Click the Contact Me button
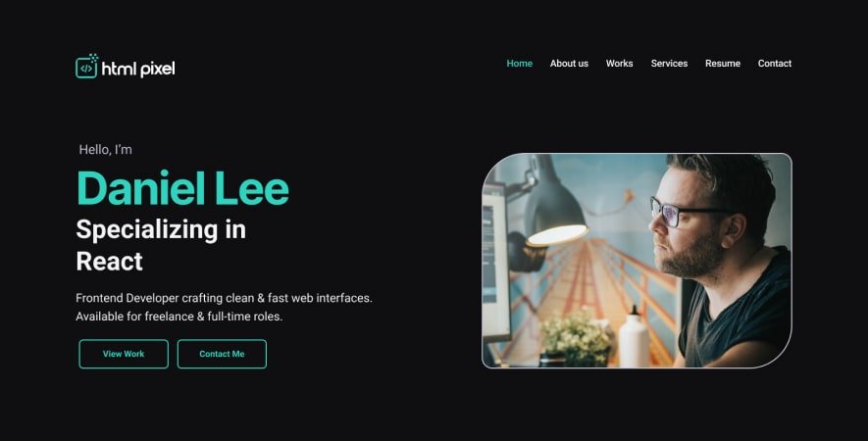 222,354
